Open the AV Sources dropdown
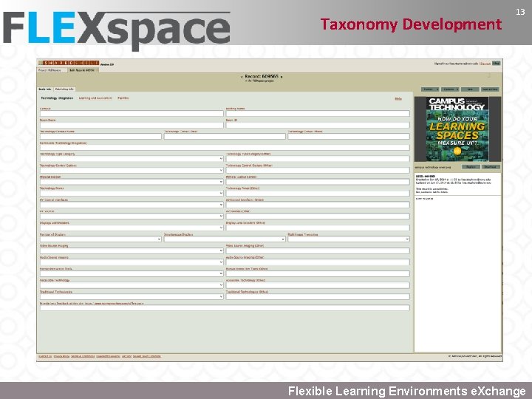The width and height of the screenshot is (532, 399). pos(132,216)
